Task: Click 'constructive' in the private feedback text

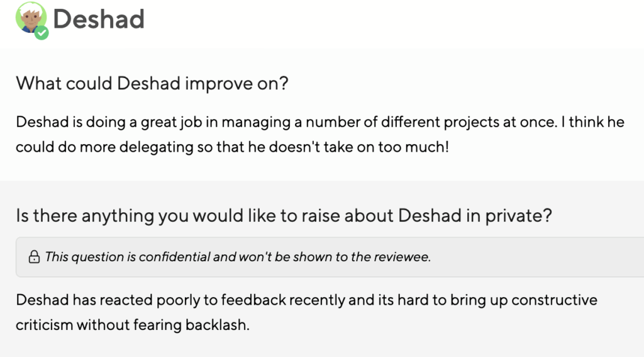Action: pos(554,300)
